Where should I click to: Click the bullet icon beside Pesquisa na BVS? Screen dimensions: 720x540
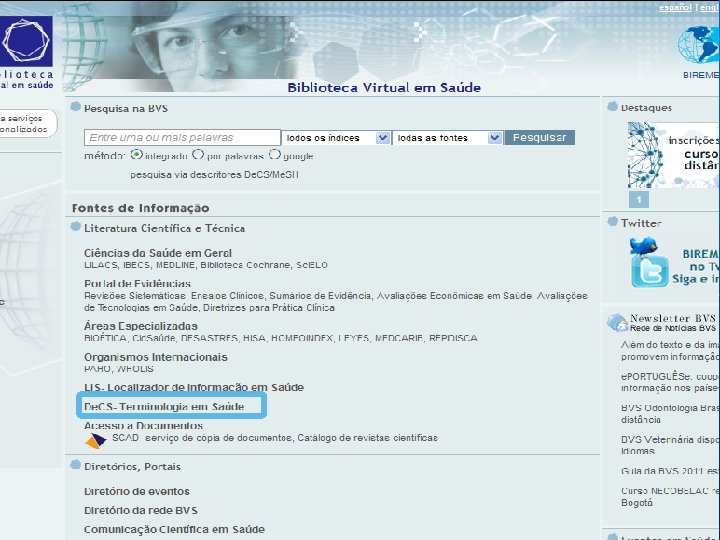pyautogui.click(x=75, y=107)
